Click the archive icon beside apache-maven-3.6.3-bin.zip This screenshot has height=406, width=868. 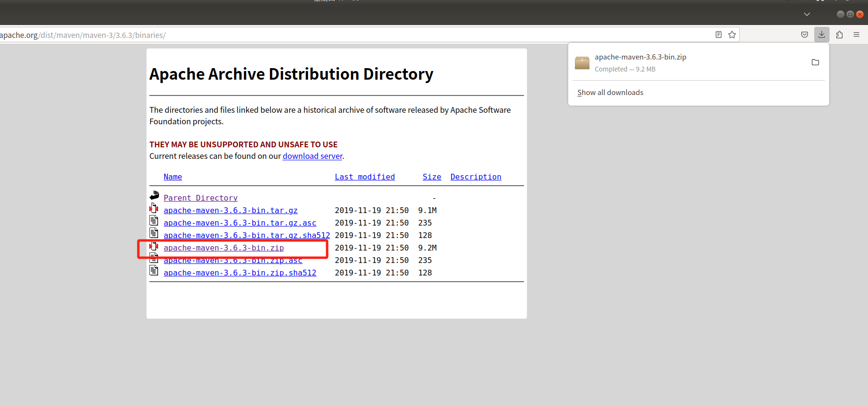coord(154,246)
